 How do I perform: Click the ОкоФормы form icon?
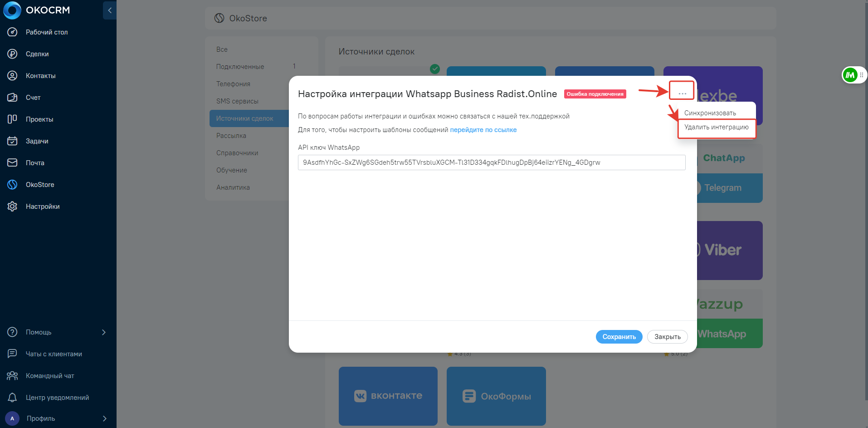(469, 396)
